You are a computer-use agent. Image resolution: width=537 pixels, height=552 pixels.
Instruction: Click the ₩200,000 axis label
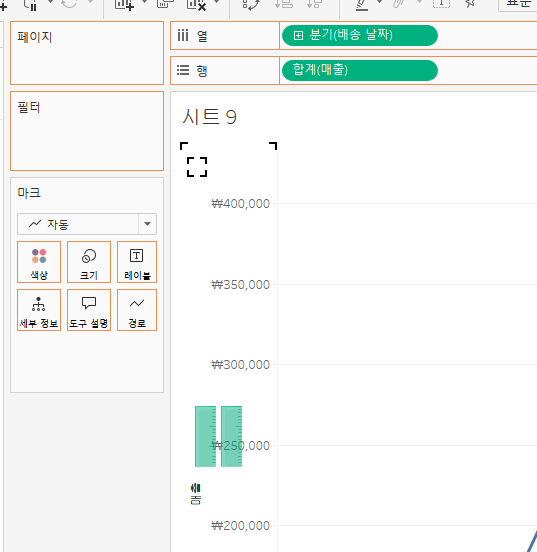click(x=240, y=526)
